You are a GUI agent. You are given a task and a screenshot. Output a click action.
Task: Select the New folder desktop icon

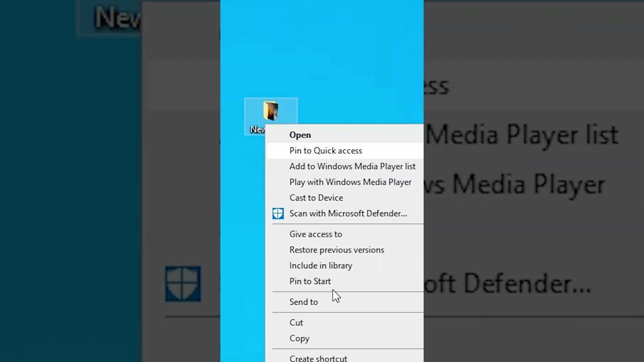click(x=271, y=112)
